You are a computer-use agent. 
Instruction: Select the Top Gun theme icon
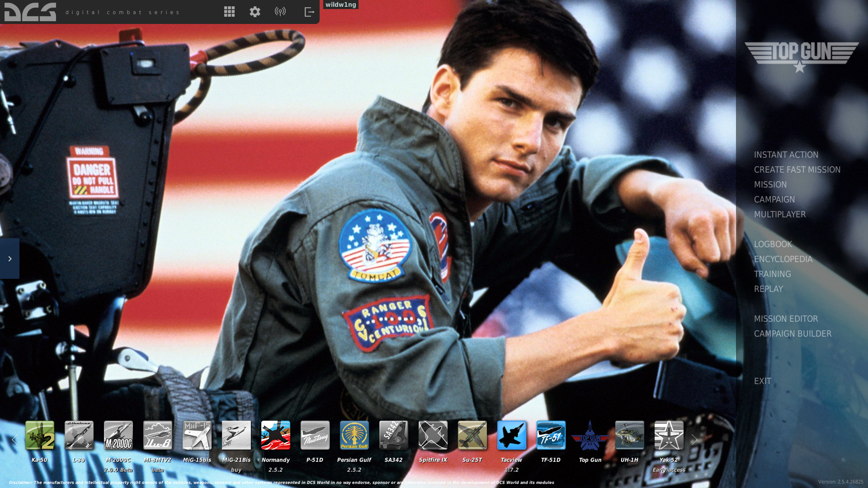tap(590, 435)
